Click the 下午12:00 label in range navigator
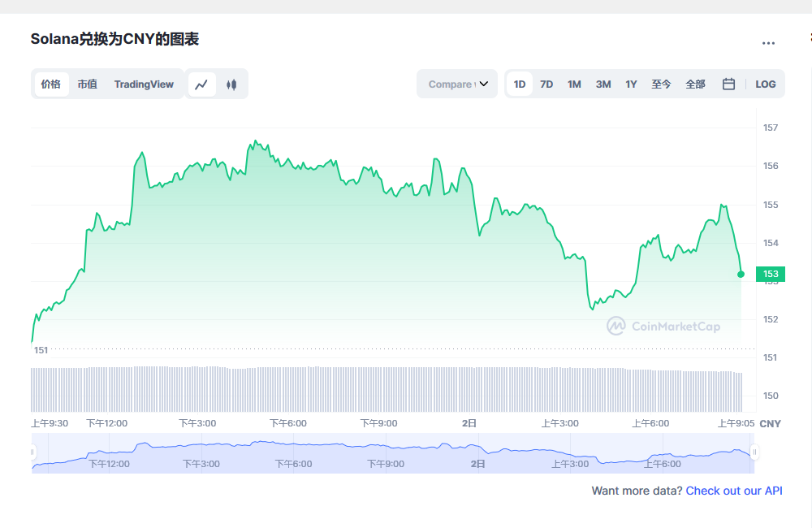812x528 pixels. tap(109, 464)
